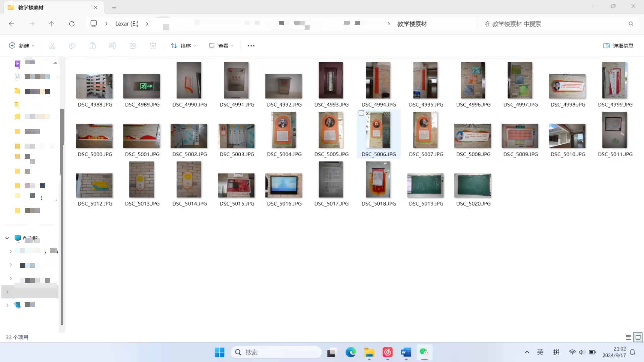Image resolution: width=644 pixels, height=362 pixels.
Task: Click Lexar (E:) in the address bar
Action: [x=126, y=24]
